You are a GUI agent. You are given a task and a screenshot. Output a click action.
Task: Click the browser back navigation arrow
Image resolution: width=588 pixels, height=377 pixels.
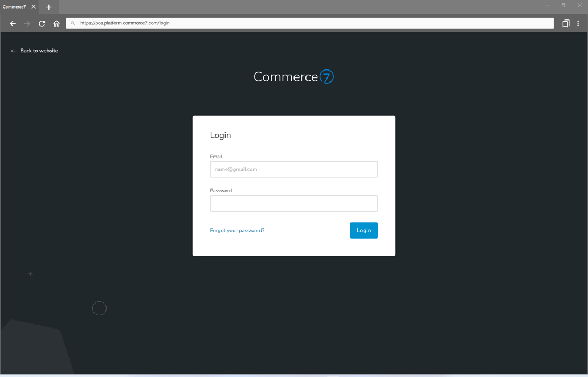(13, 23)
